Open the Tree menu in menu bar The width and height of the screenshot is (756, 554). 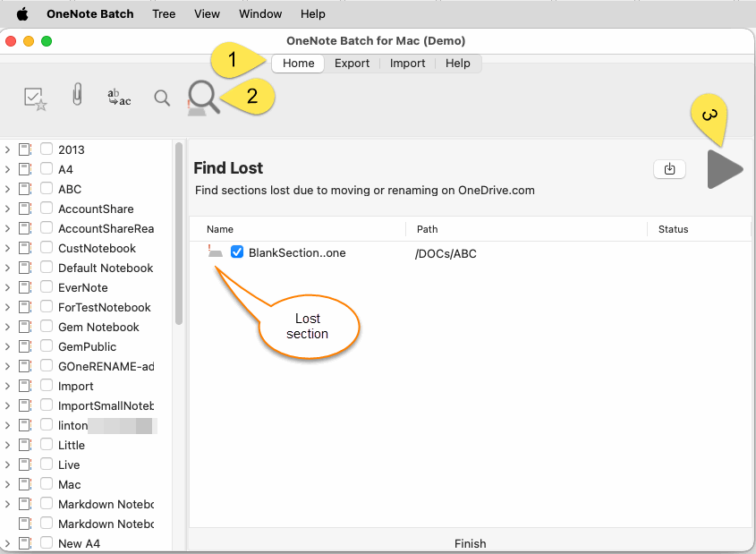tap(164, 14)
